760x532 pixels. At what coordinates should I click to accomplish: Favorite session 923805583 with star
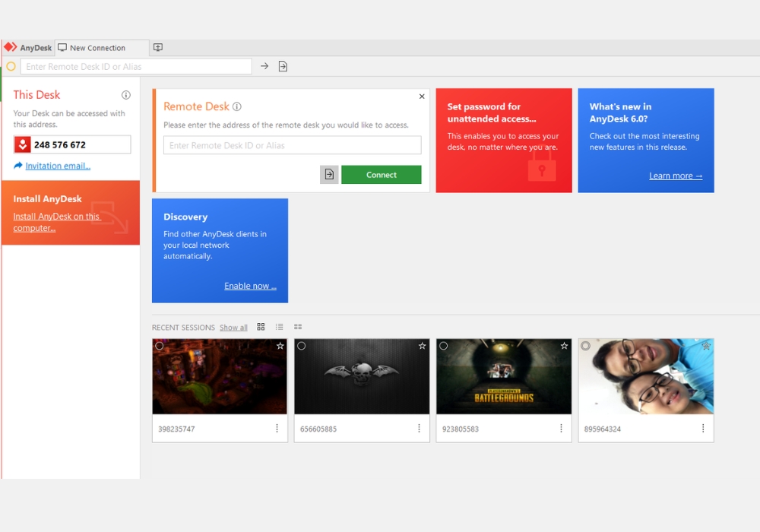click(x=564, y=346)
